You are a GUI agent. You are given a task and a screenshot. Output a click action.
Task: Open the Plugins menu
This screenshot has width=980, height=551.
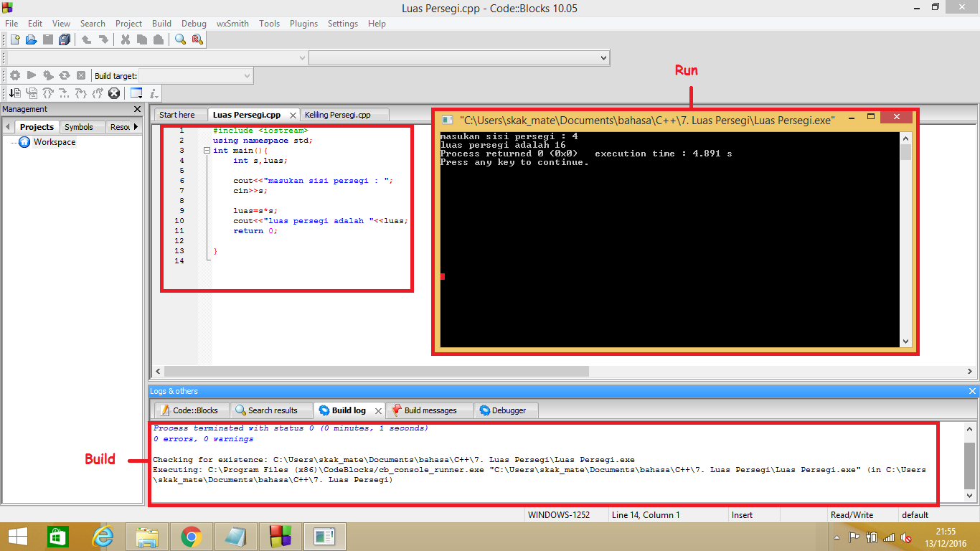pos(303,24)
